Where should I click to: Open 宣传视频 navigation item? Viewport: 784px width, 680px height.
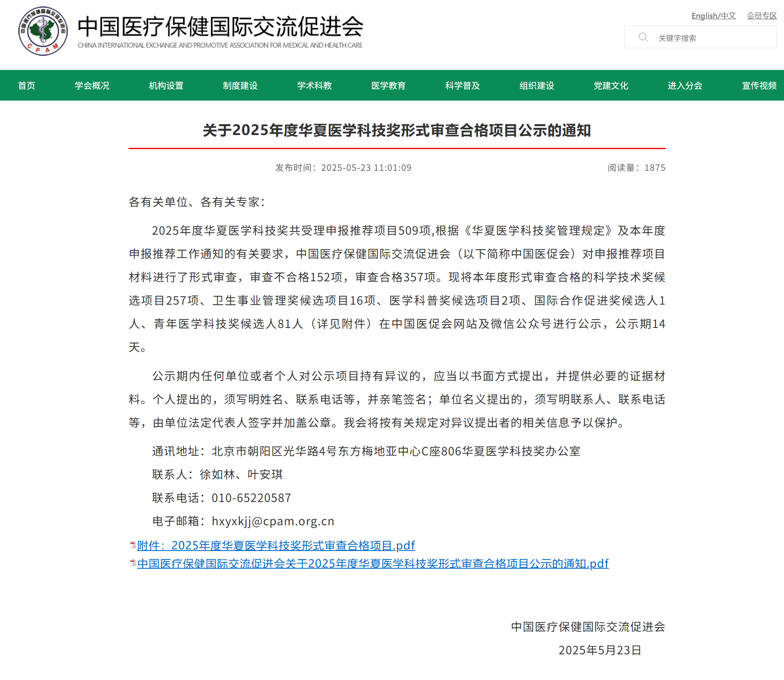pos(759,86)
